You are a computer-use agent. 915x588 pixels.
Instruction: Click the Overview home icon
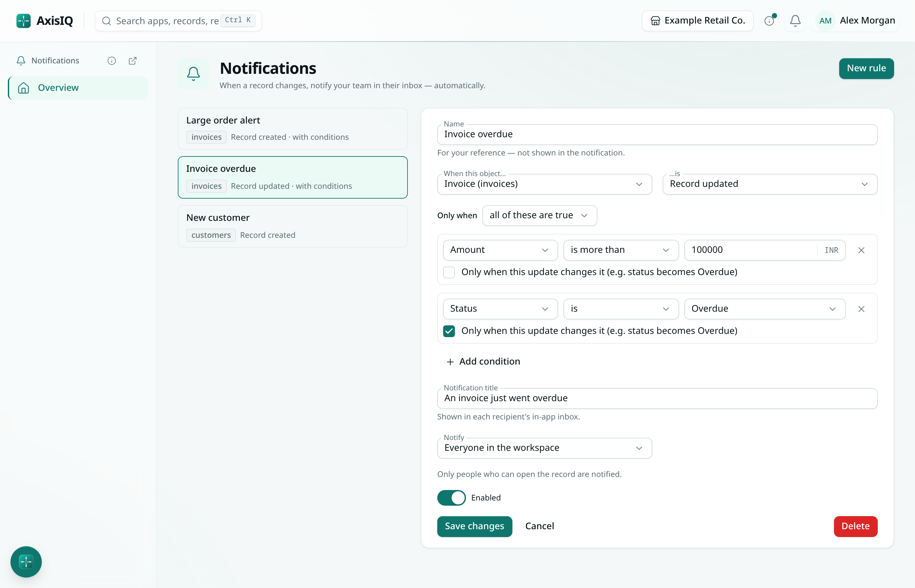(x=24, y=88)
